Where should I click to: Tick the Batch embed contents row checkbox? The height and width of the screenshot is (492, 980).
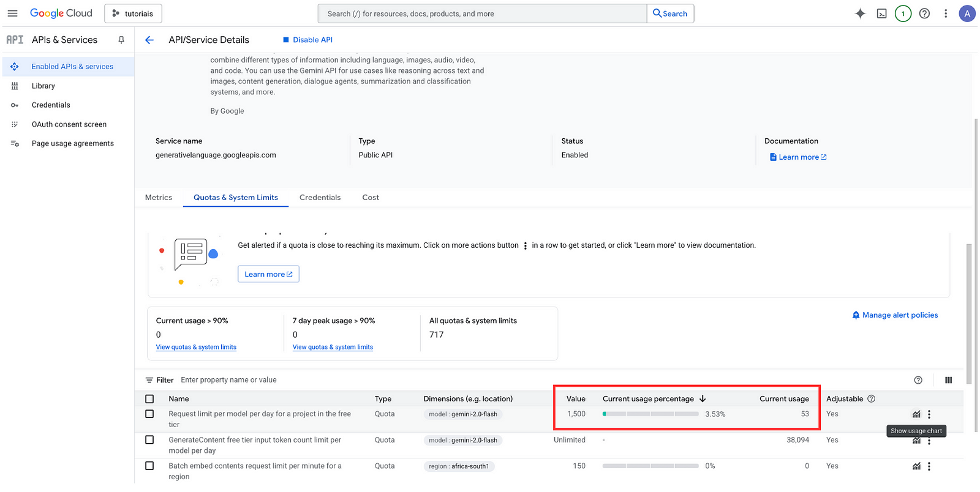149,466
